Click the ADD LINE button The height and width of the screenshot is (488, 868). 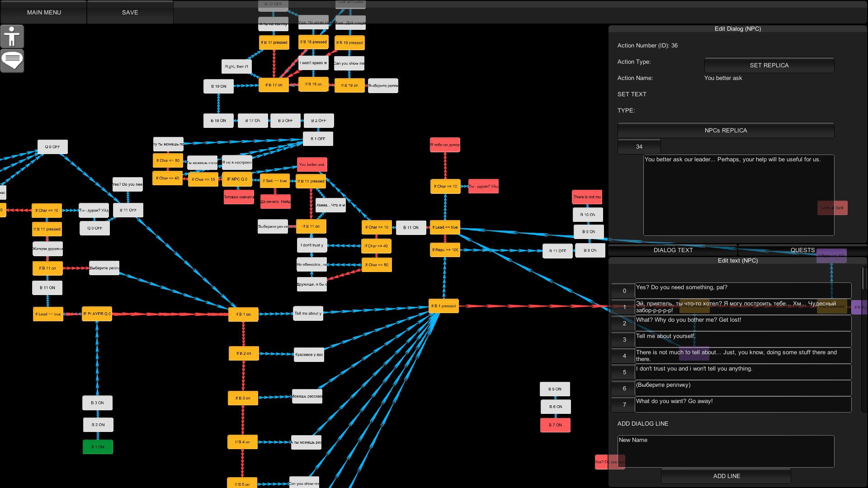[726, 476]
